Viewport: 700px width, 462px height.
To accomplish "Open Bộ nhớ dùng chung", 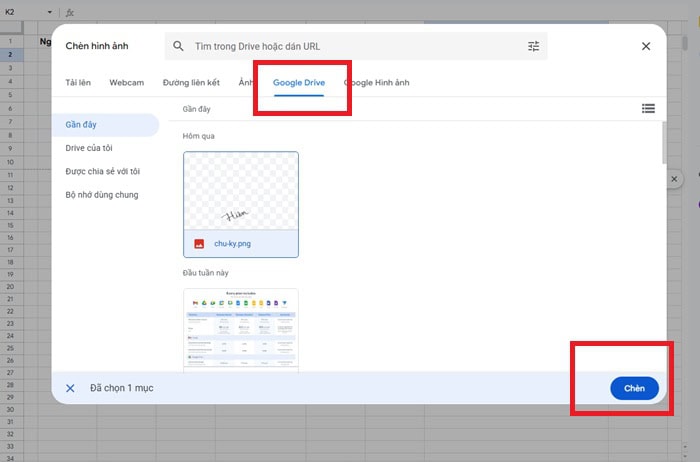I will [x=101, y=195].
